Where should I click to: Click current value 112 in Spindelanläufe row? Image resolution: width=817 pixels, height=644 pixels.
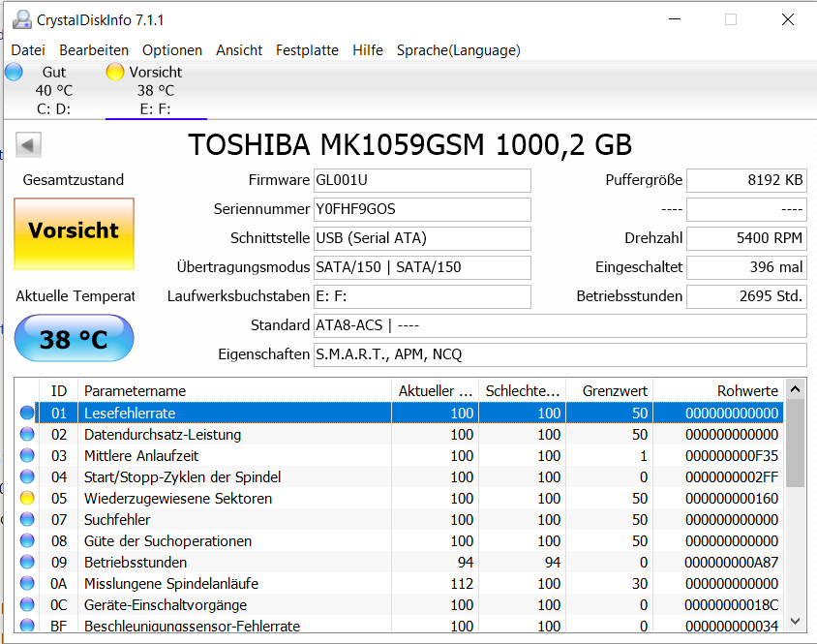462,584
